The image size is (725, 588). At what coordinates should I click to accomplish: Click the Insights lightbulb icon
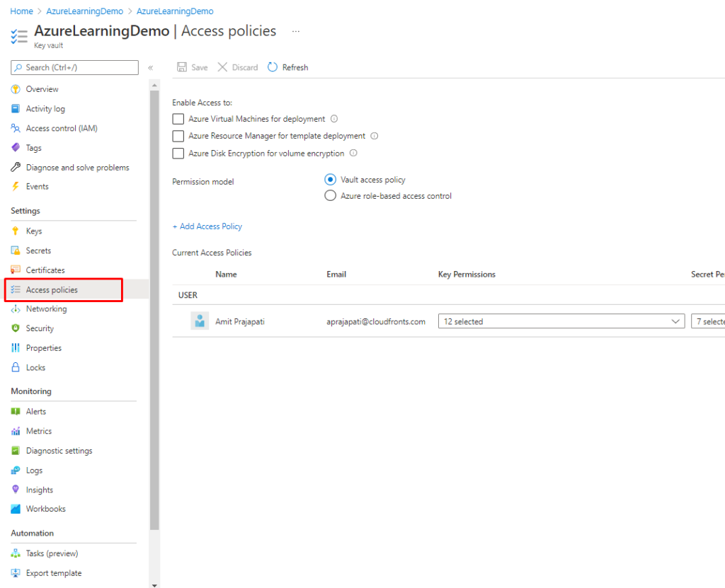click(16, 490)
